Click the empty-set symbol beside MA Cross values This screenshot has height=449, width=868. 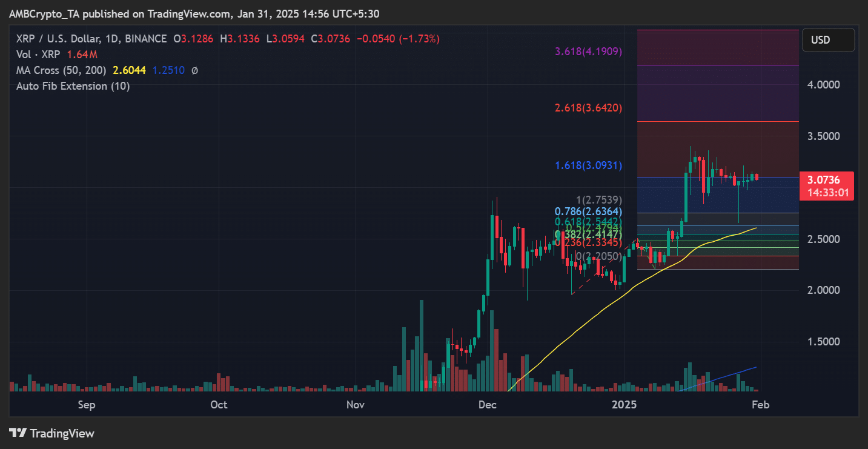pyautogui.click(x=194, y=70)
